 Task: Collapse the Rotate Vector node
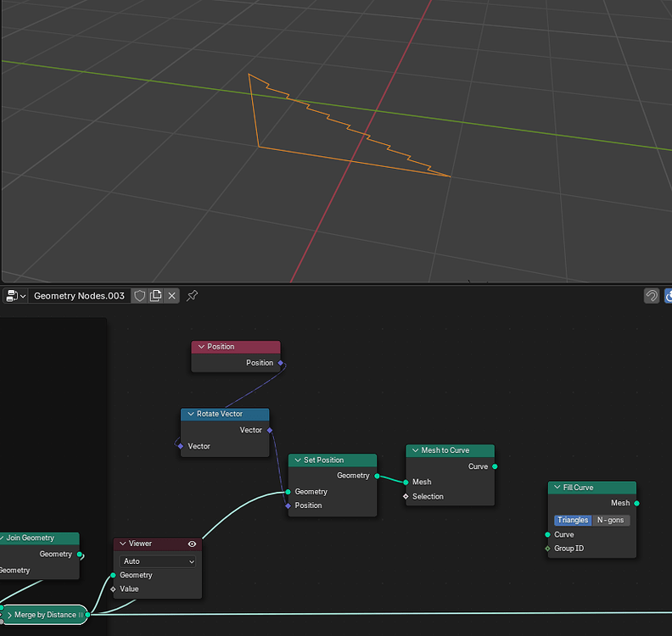click(x=191, y=414)
